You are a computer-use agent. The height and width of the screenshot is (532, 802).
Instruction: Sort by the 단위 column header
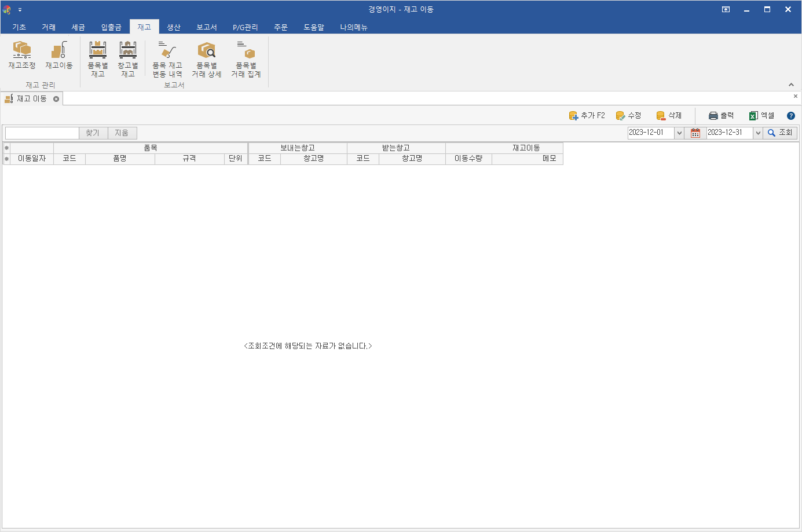(x=236, y=159)
